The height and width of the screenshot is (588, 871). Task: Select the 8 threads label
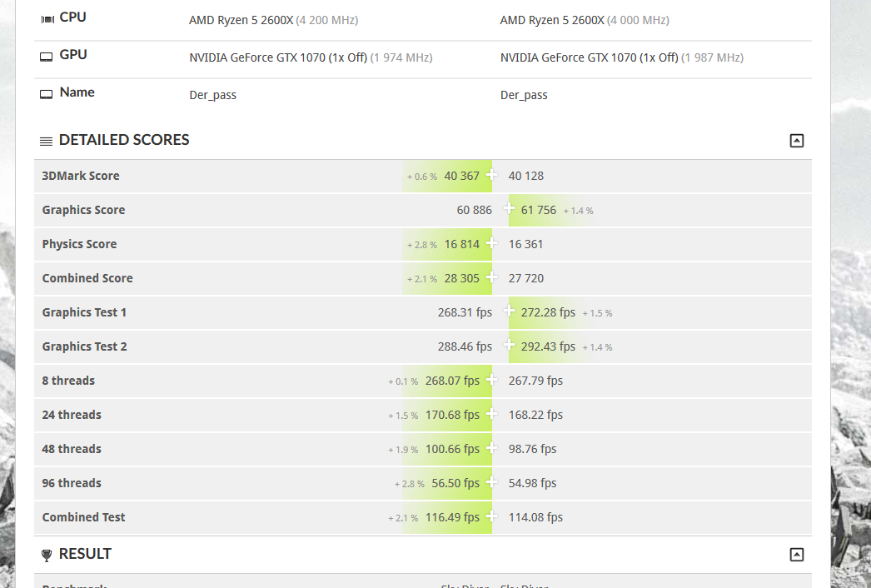point(68,381)
